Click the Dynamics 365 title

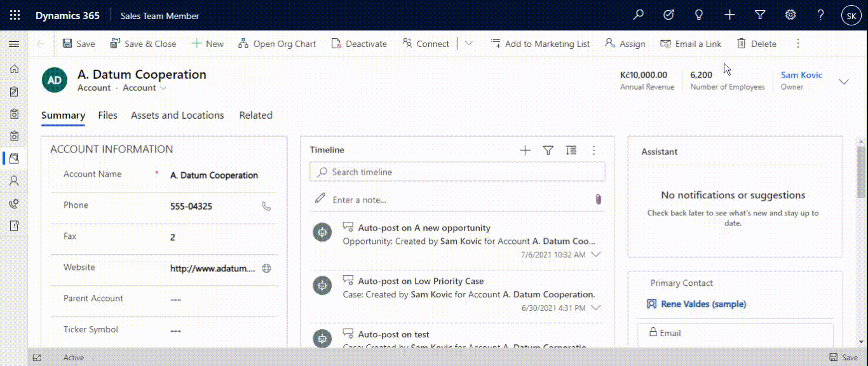[x=67, y=16]
